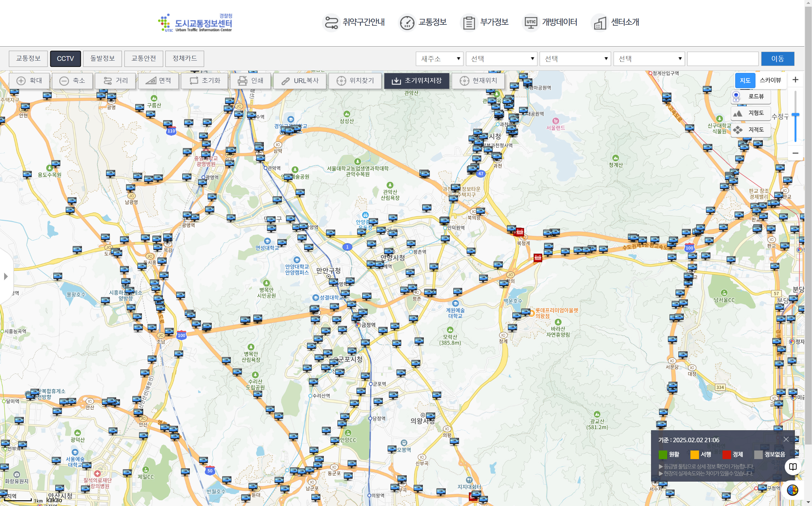
Task: Click the 현재위치 current location button
Action: point(478,81)
